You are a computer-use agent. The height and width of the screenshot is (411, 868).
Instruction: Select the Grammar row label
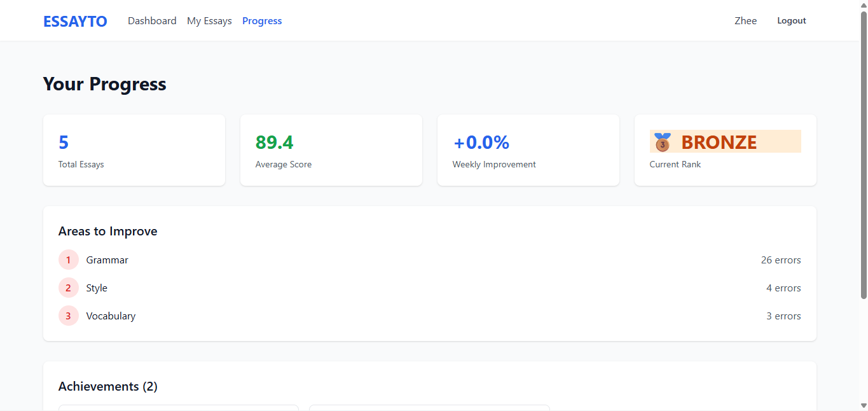[107, 260]
